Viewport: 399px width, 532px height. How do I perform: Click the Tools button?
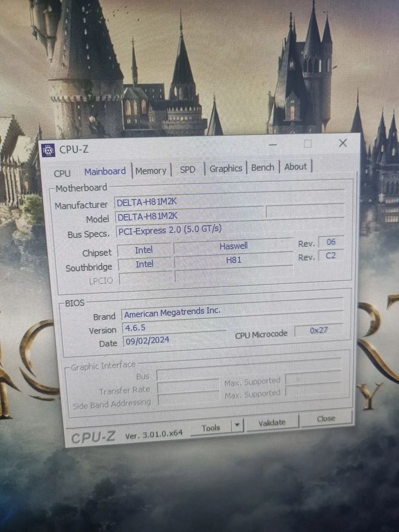(211, 428)
